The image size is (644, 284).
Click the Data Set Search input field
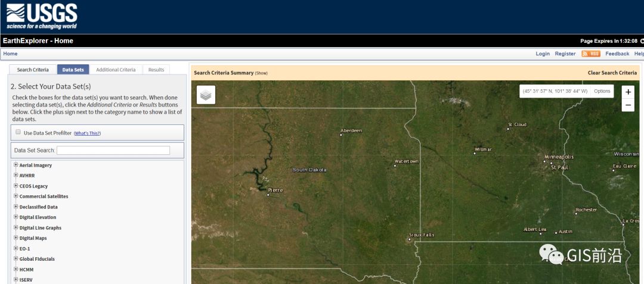click(x=113, y=151)
